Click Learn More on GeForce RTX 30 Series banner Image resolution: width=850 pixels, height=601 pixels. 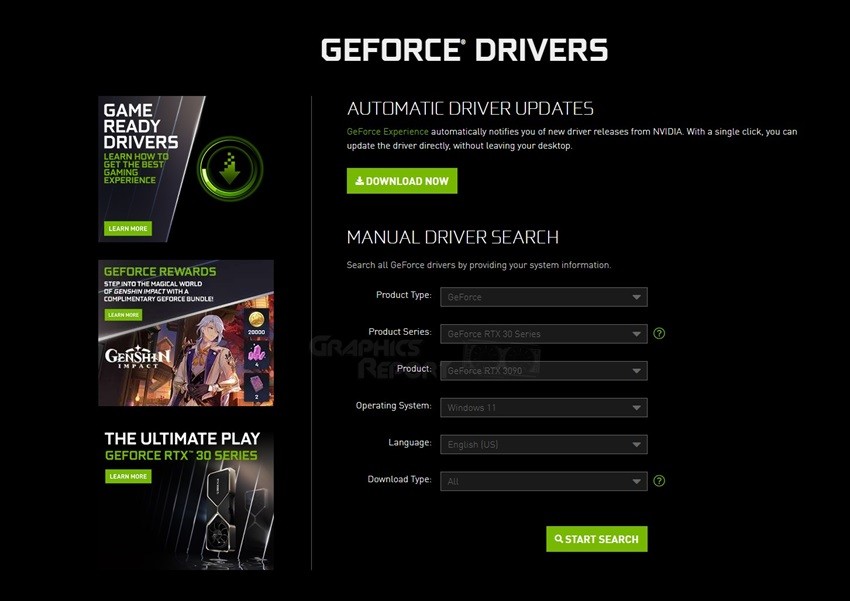128,476
